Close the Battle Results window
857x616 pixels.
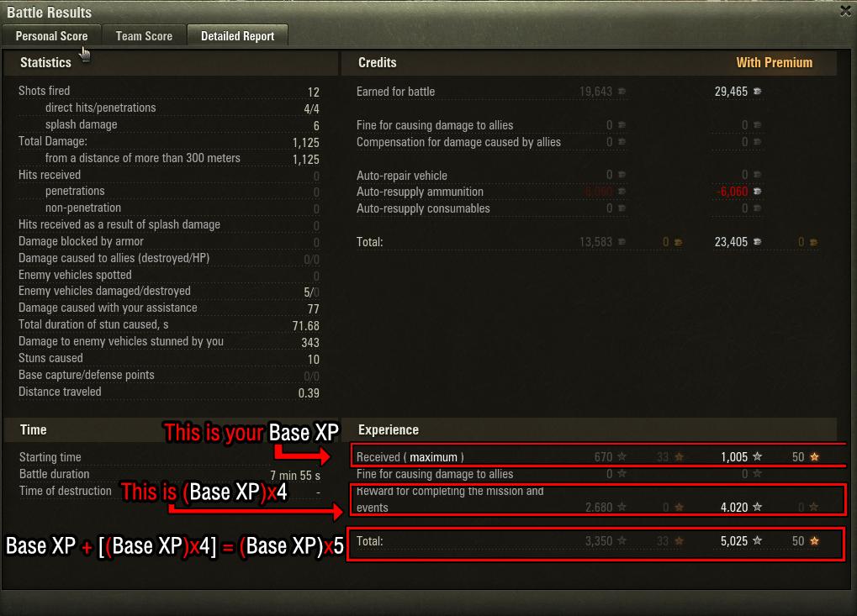(845, 11)
